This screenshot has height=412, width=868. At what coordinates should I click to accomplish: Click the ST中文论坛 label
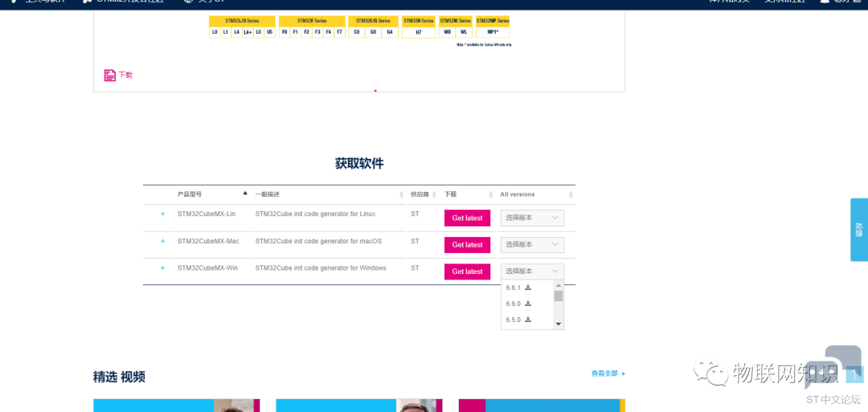[833, 399]
